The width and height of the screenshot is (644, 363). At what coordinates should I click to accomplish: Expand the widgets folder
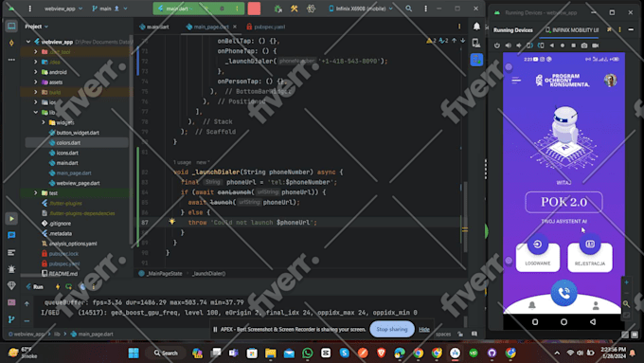tap(44, 122)
